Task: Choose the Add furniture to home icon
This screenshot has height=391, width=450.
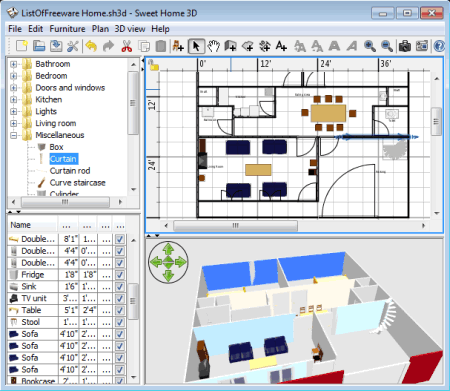Action: (178, 46)
